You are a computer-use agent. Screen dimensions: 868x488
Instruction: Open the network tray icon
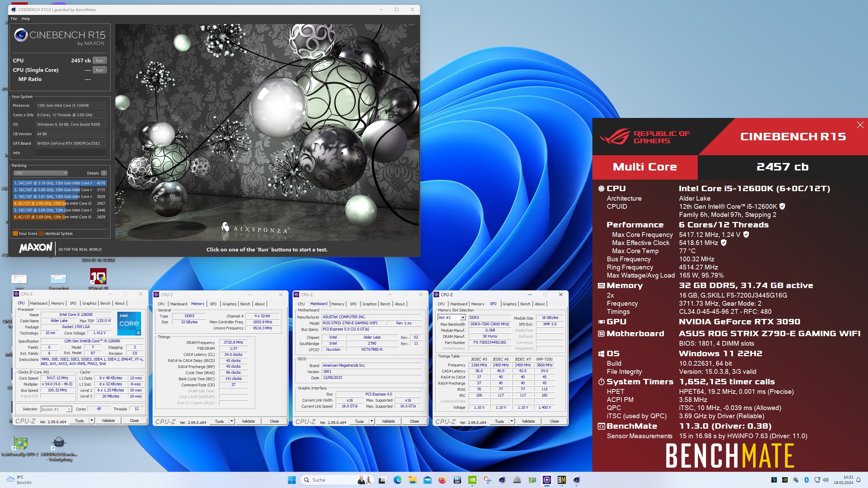[x=817, y=480]
